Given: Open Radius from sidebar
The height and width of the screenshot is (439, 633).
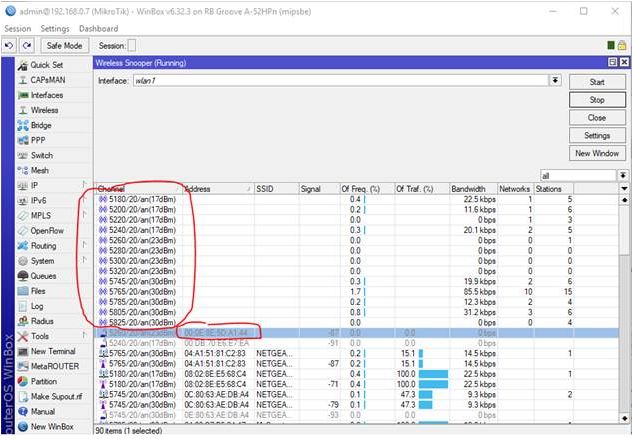Looking at the screenshot, I should coord(42,321).
